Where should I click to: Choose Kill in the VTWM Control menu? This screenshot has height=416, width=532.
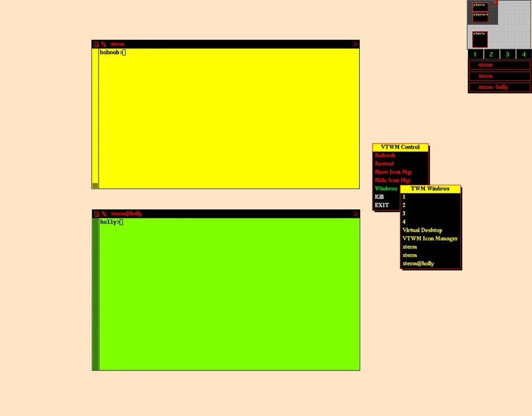(x=386, y=197)
